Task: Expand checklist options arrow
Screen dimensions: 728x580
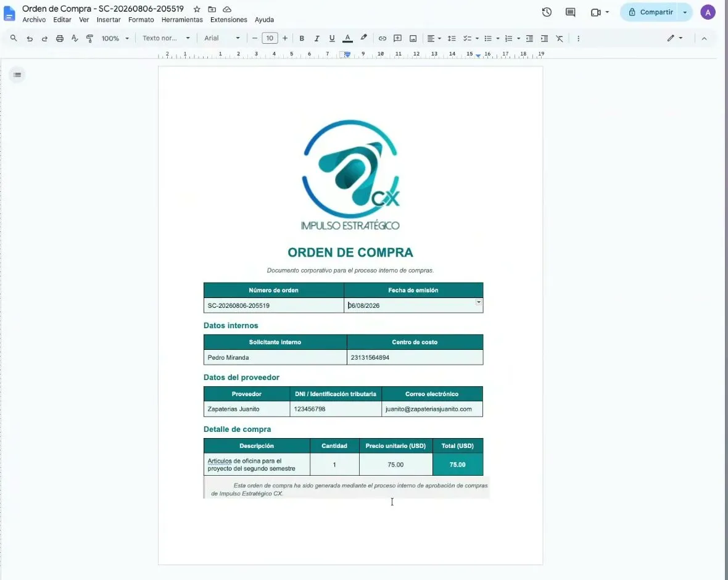Action: point(477,38)
